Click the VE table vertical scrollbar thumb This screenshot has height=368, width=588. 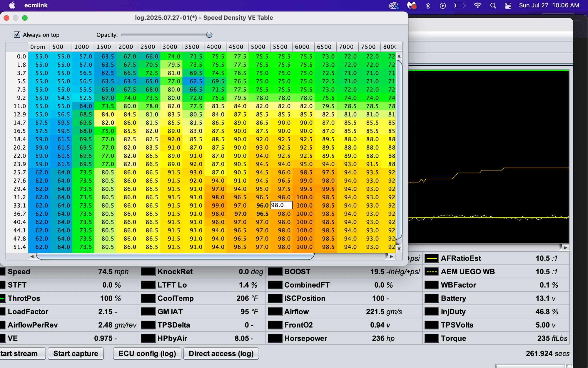tap(399, 150)
